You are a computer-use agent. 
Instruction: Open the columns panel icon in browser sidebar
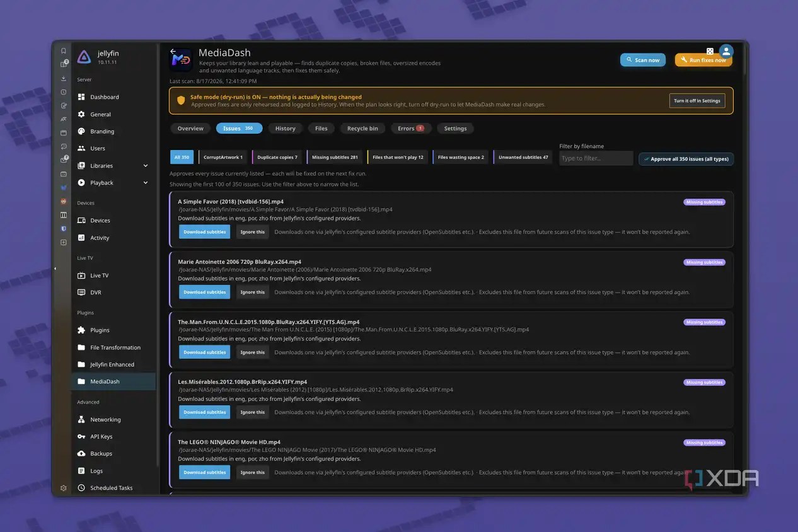point(64,215)
